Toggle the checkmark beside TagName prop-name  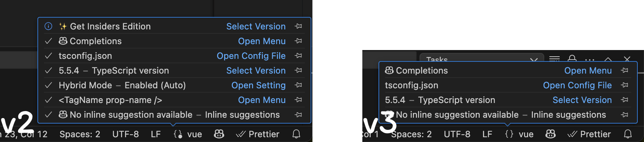[x=48, y=100]
